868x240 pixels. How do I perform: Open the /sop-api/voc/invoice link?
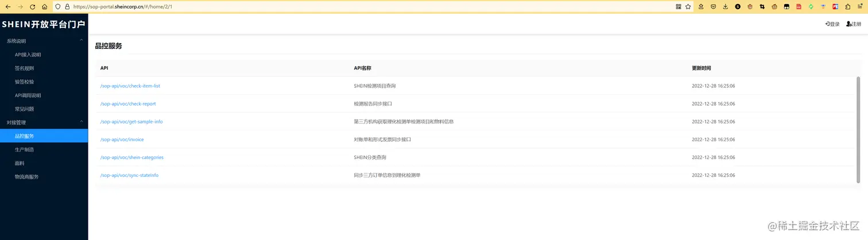click(122, 140)
